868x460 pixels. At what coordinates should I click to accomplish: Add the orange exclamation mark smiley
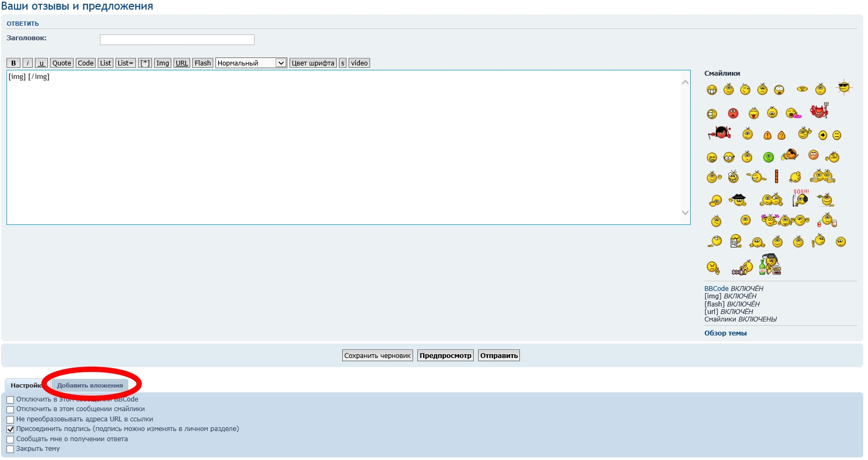[x=767, y=135]
